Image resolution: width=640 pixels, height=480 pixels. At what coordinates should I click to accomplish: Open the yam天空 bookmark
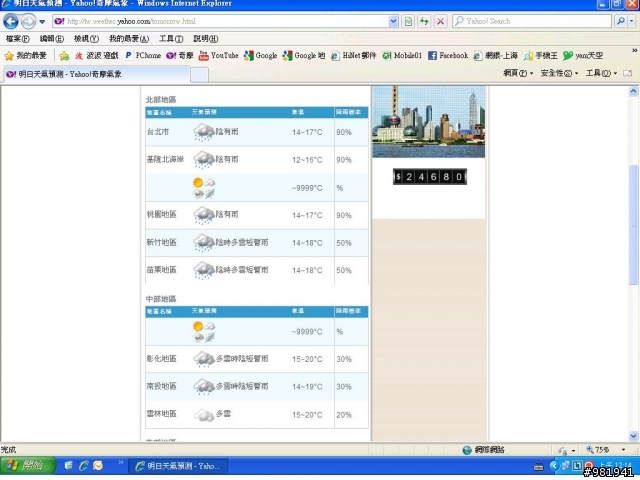point(582,56)
